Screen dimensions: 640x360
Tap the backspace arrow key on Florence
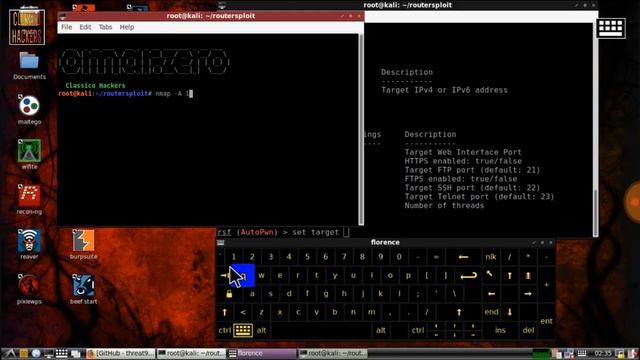pyautogui.click(x=463, y=257)
